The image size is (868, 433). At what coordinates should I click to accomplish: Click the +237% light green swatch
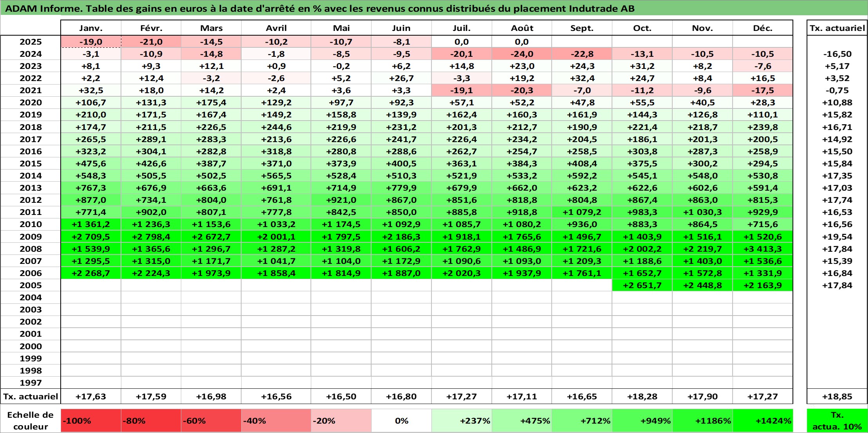pos(462,421)
